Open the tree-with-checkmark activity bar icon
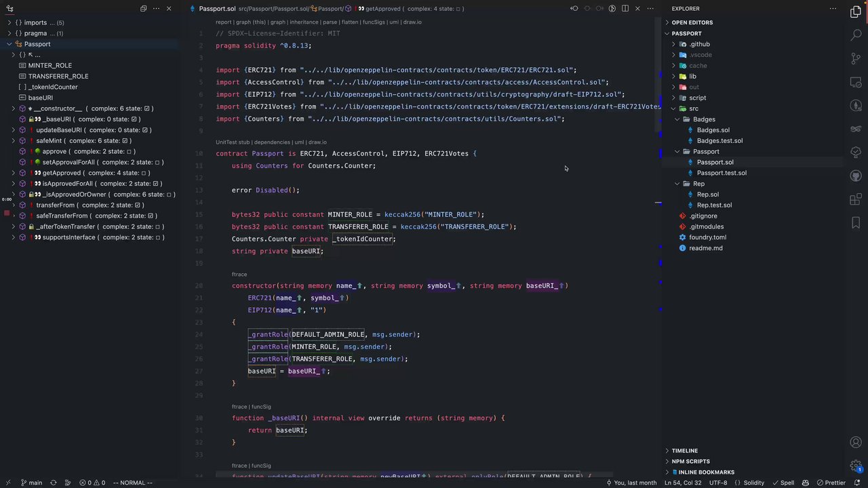This screenshot has width=868, height=488. (x=856, y=152)
